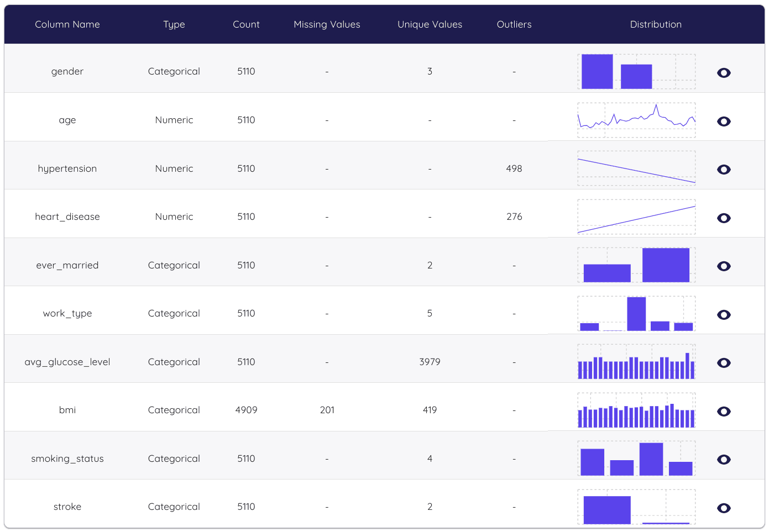Click the age distribution line chart

click(636, 120)
